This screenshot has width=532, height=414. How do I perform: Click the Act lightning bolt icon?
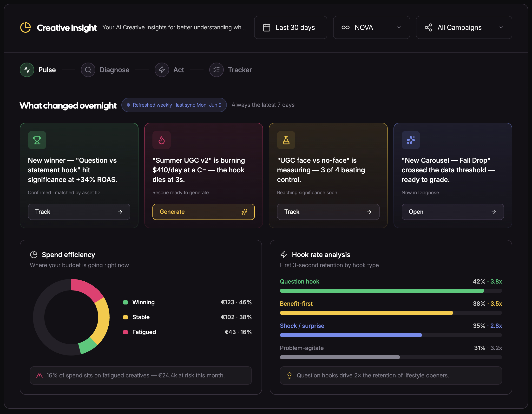tap(162, 70)
